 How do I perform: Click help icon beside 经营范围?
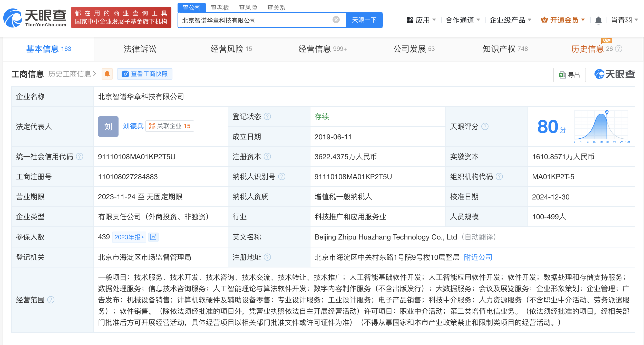[51, 300]
